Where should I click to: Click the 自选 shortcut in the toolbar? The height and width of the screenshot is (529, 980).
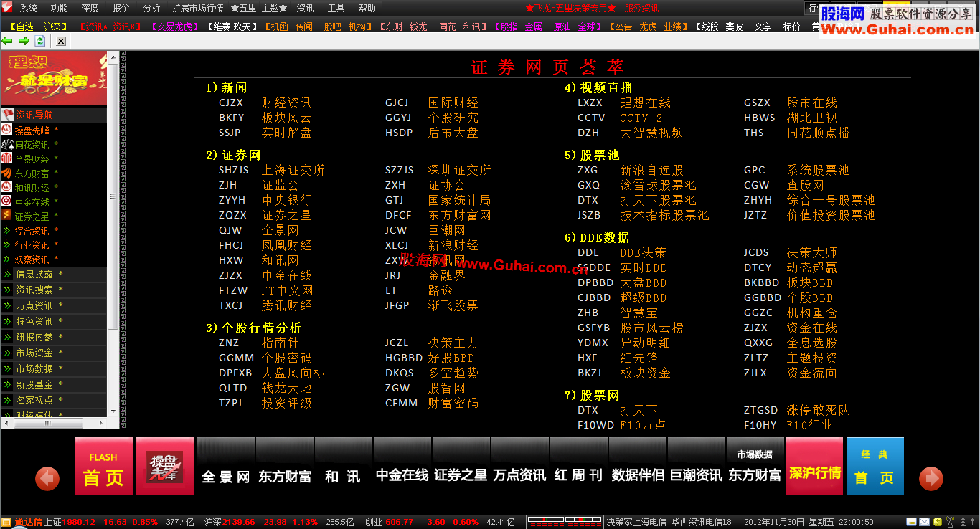click(25, 27)
